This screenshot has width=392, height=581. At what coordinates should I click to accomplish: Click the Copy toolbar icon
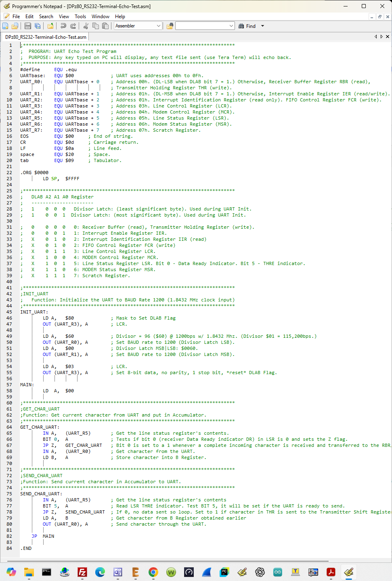(96, 26)
